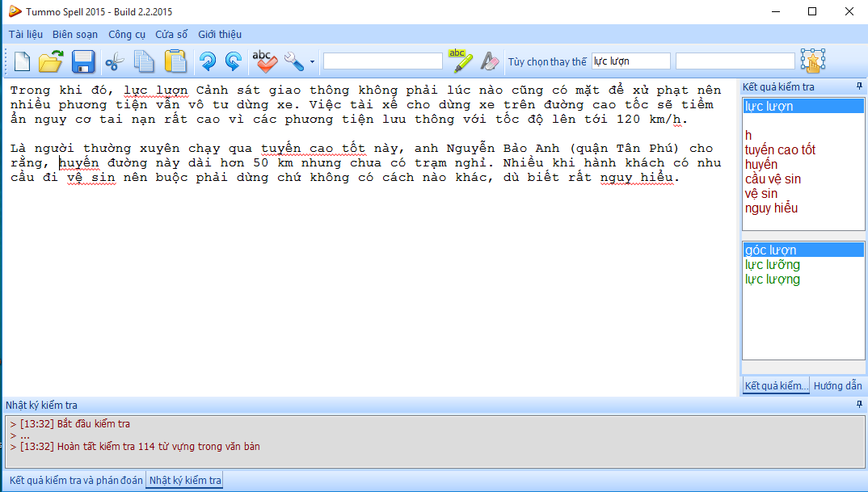Copy text using the toolbar icon
Image resolution: width=868 pixels, height=492 pixels.
click(145, 61)
